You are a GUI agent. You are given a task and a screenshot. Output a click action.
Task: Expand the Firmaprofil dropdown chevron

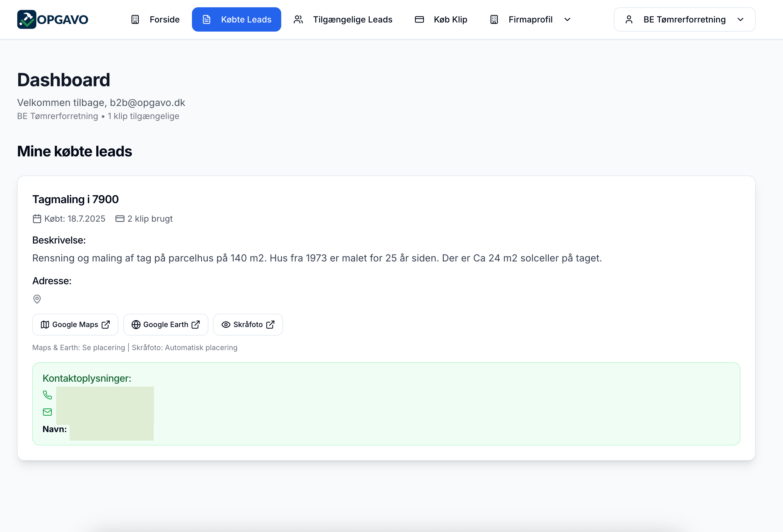[567, 19]
